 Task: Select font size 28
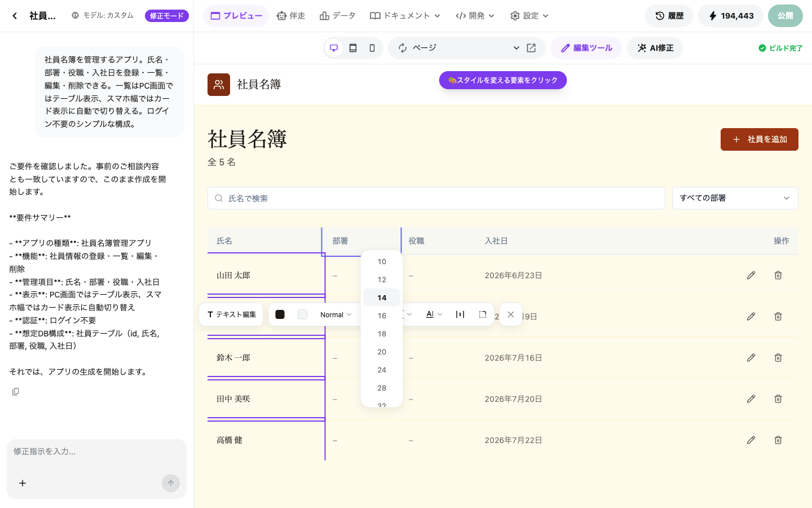382,388
